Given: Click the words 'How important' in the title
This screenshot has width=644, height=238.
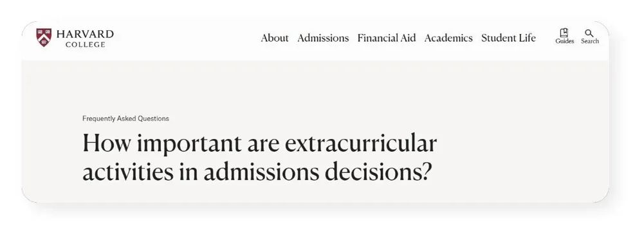Looking at the screenshot, I should tap(162, 143).
